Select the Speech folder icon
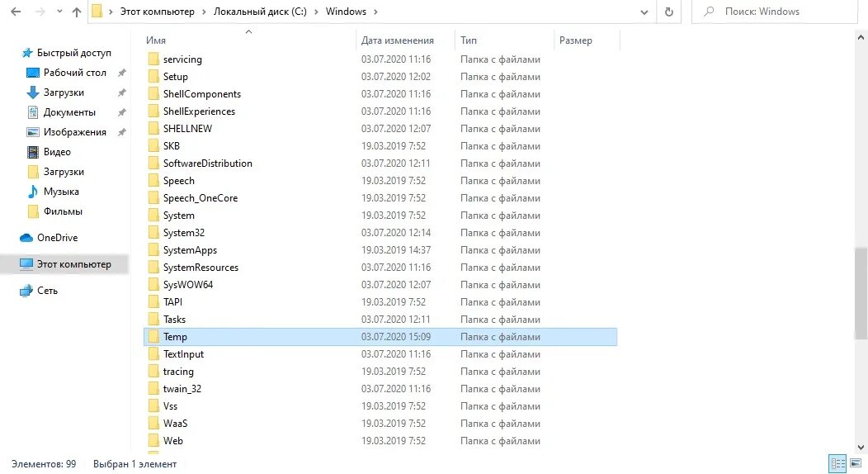 tap(153, 181)
